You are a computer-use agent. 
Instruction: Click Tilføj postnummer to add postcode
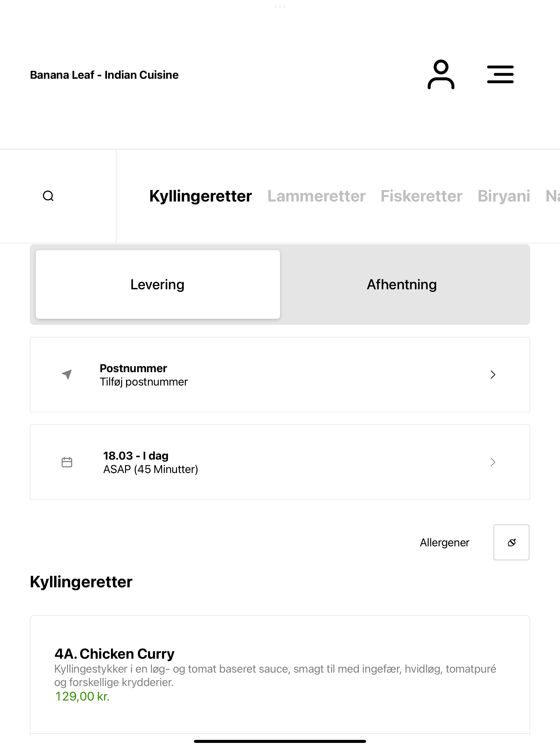coord(144,382)
